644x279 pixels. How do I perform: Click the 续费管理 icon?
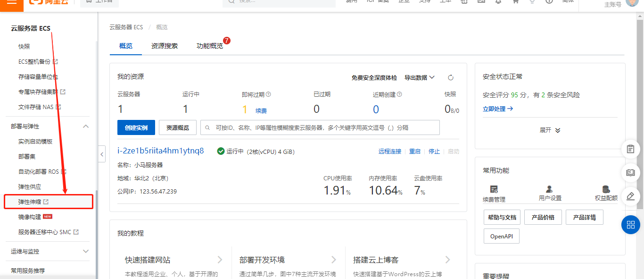[494, 189]
